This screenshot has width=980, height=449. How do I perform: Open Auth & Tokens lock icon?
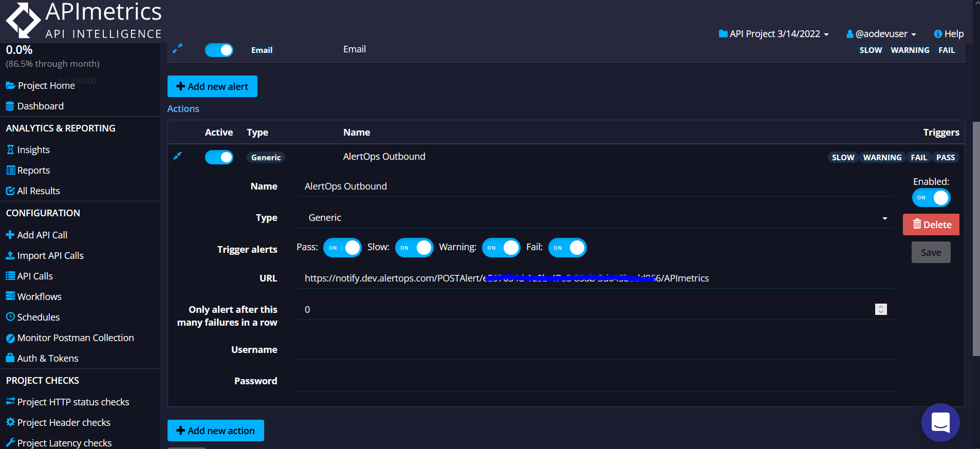click(x=10, y=358)
